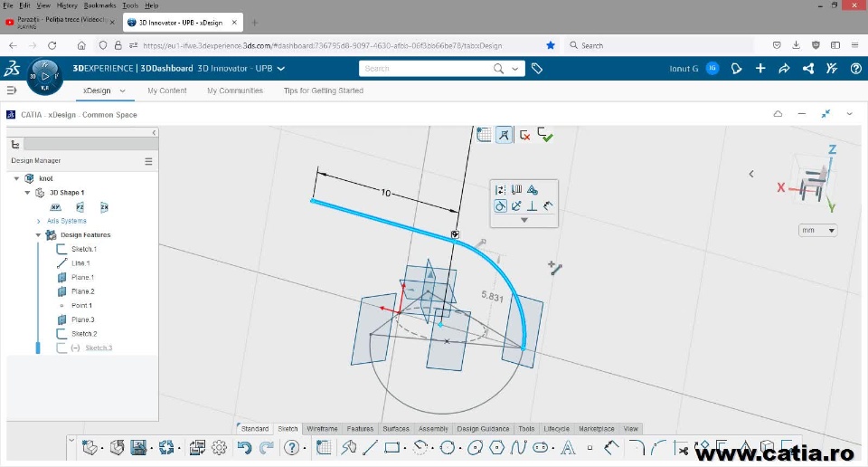Select the YZ plane icon
Image resolution: width=868 pixels, height=467 pixels.
[x=80, y=207]
